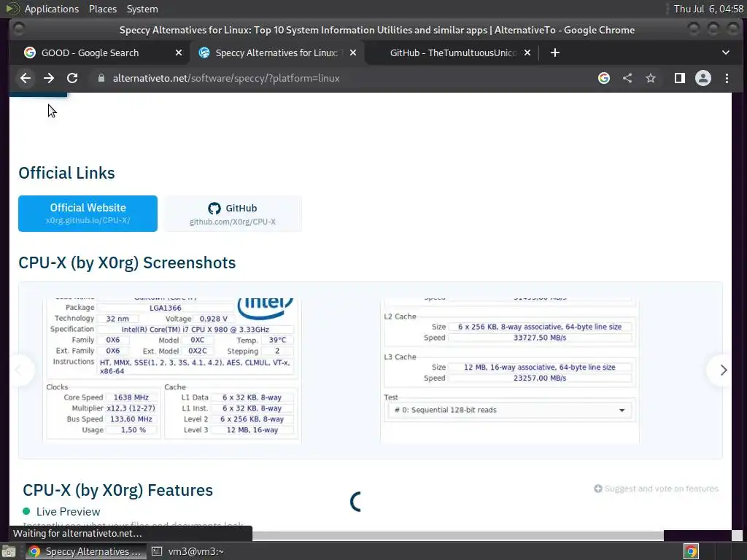Expand the tab search chevron
747x560 pixels.
pos(726,52)
